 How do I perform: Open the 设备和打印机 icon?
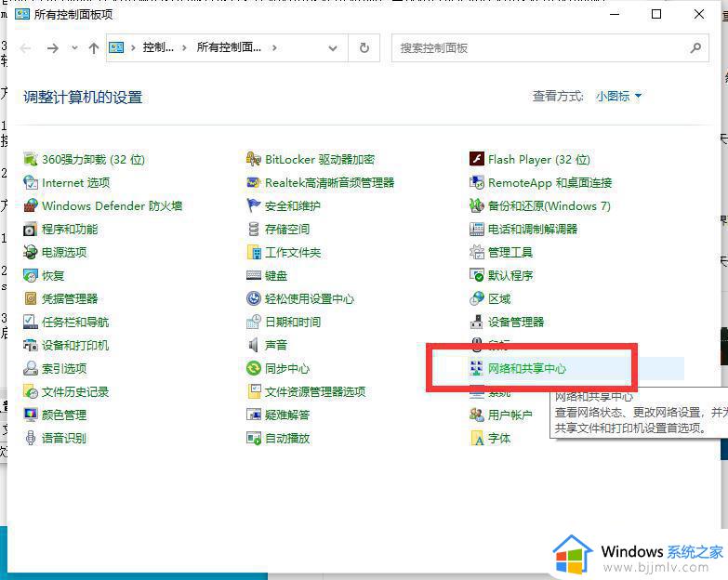(x=30, y=345)
